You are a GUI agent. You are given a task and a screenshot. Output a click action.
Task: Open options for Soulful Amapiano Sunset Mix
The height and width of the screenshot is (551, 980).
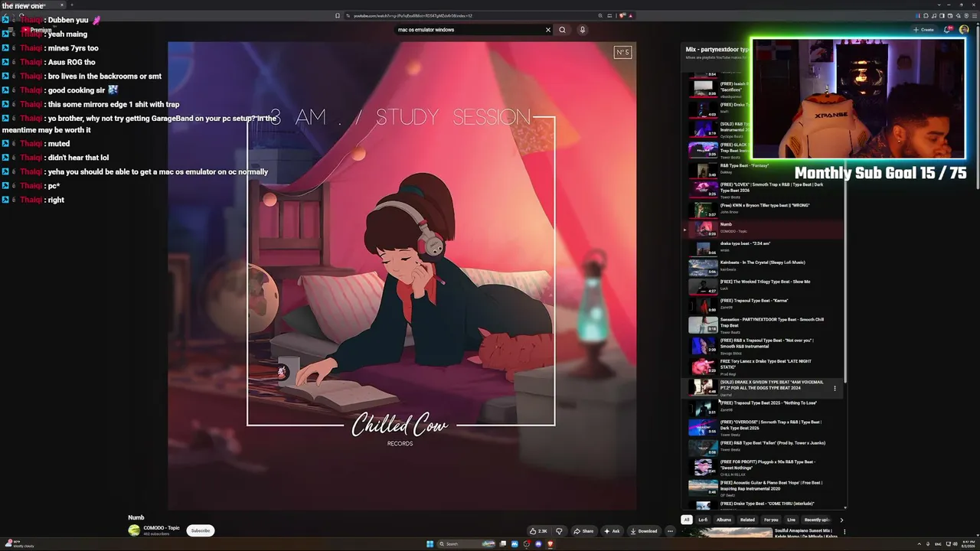[x=844, y=532]
